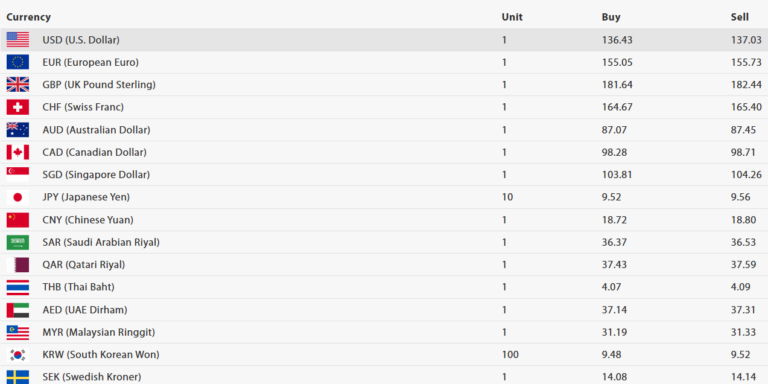
Task: Click the Unit column header
Action: 512,17
